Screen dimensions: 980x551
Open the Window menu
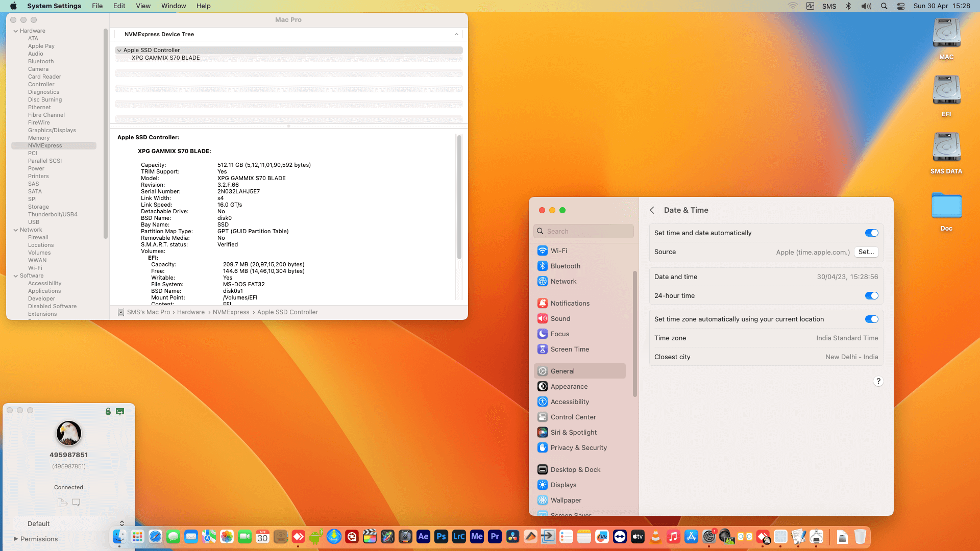[x=174, y=6]
